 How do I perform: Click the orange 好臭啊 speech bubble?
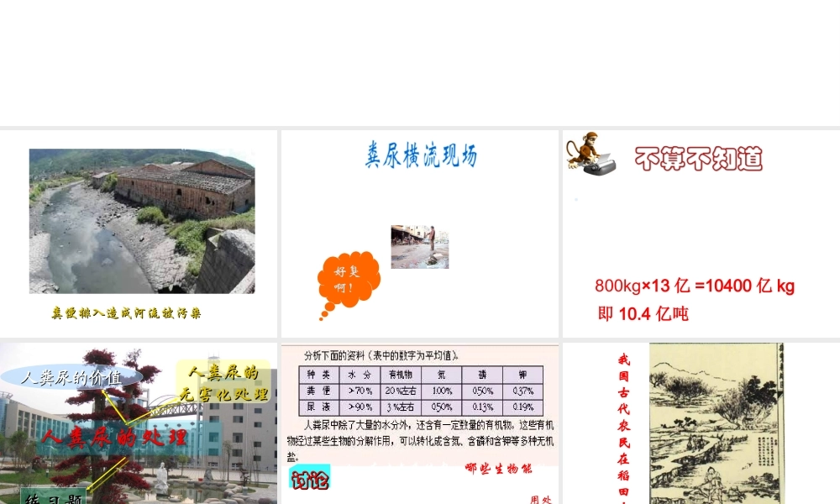pyautogui.click(x=349, y=284)
